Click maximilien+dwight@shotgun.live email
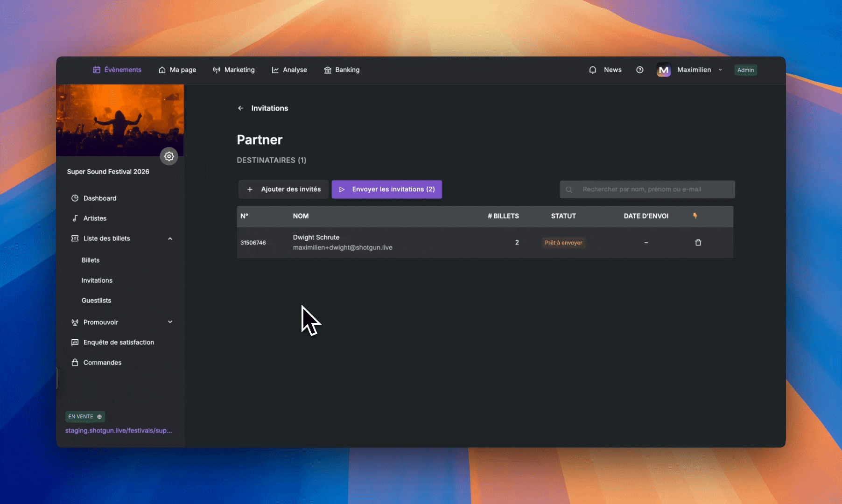The image size is (842, 504). [343, 247]
